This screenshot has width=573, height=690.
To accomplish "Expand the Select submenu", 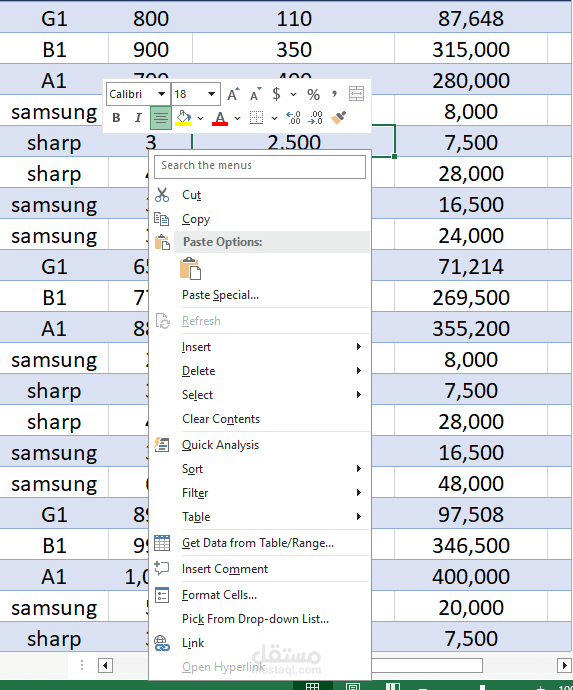I will (x=260, y=395).
